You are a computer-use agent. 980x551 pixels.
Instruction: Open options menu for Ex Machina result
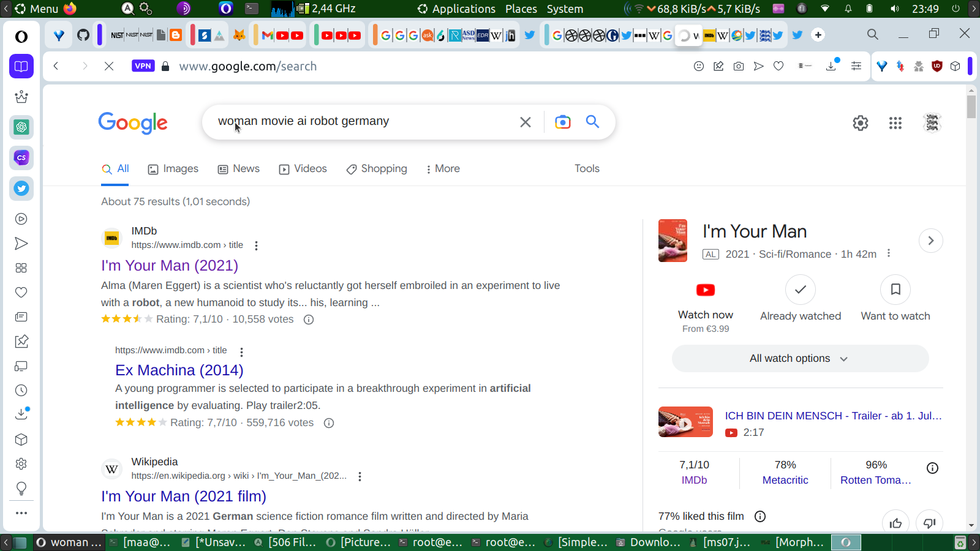tap(241, 352)
